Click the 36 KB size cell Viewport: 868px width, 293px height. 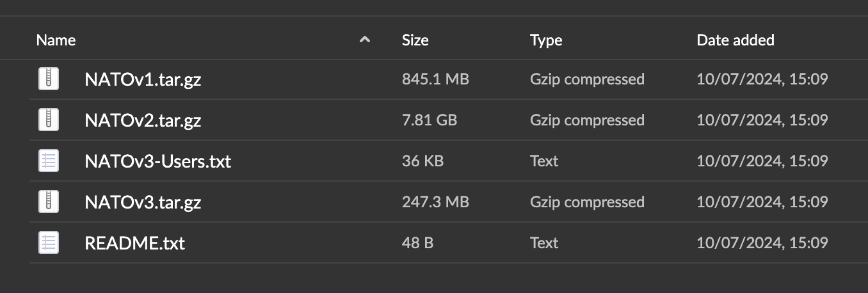422,161
